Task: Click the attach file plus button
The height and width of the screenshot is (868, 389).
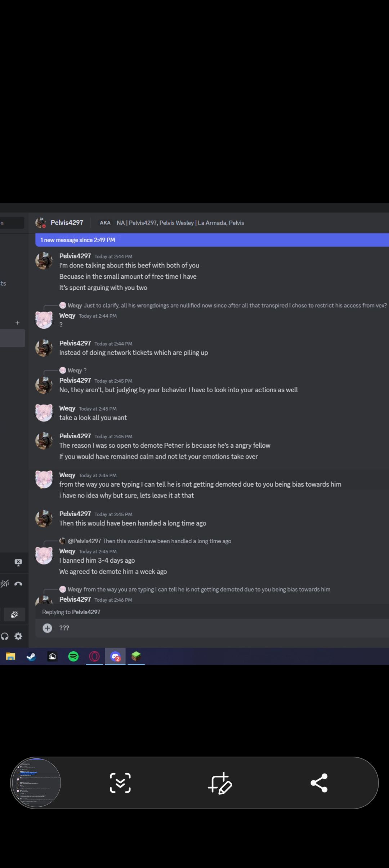Action: [x=47, y=628]
